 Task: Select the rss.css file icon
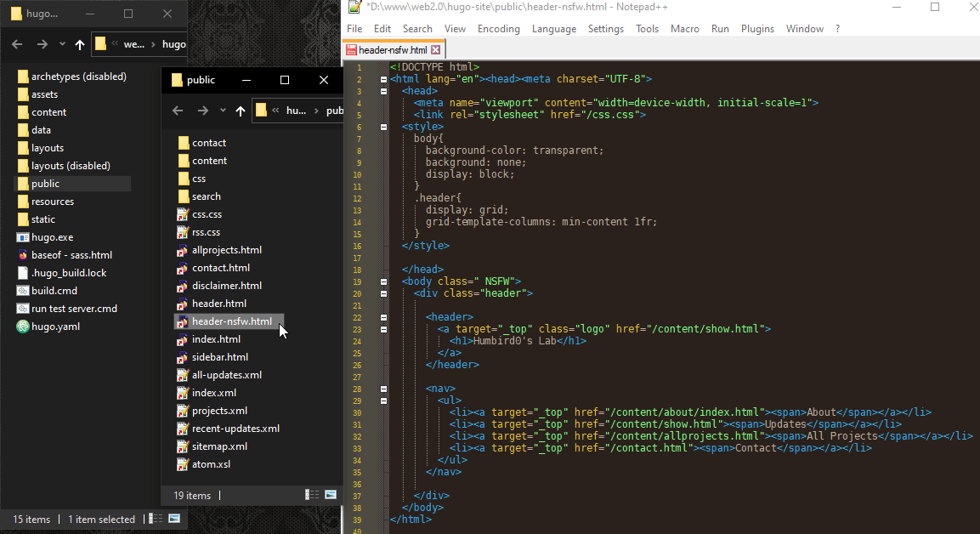tap(183, 232)
